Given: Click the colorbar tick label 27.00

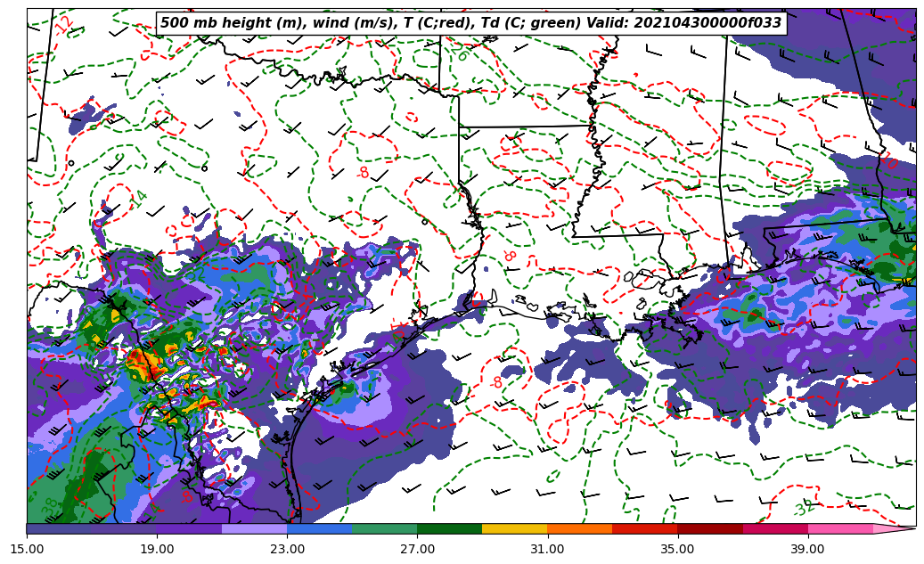Looking at the screenshot, I should click(x=417, y=549).
